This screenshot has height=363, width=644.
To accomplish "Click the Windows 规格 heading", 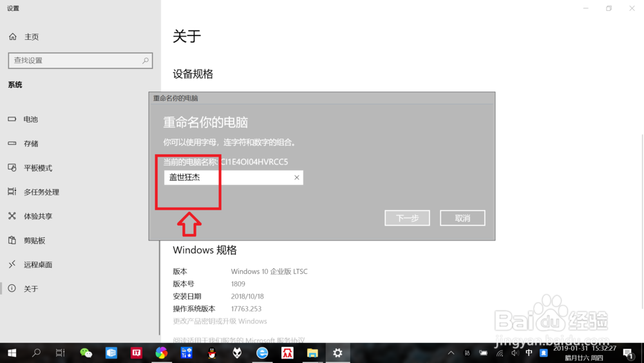I will 205,250.
